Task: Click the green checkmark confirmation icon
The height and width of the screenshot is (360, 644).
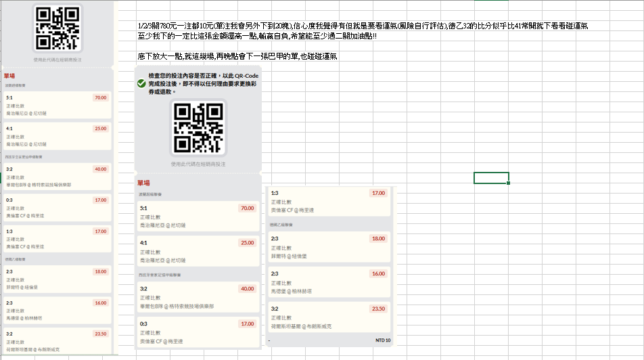Action: (141, 83)
